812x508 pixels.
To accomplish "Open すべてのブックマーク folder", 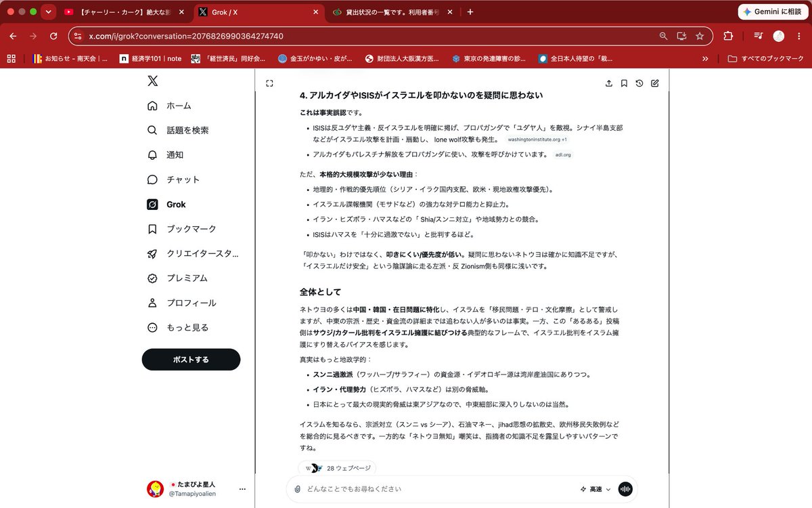I will click(765, 59).
